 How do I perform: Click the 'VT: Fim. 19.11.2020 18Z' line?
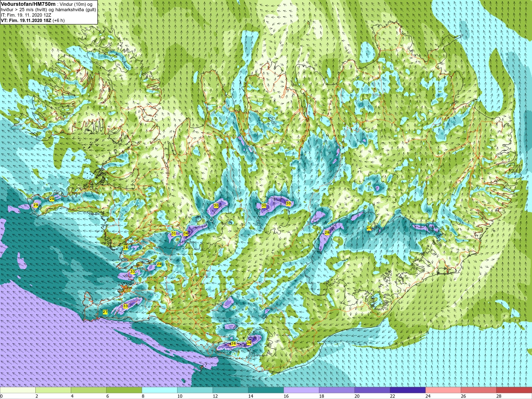point(26,20)
